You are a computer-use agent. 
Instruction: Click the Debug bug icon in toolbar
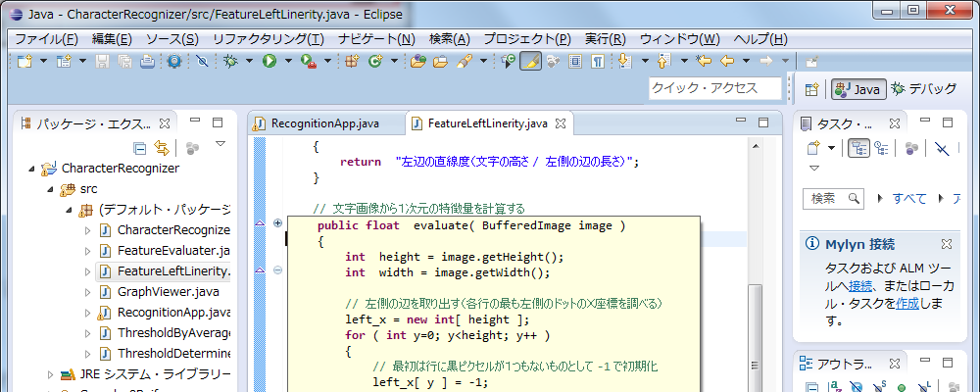[x=231, y=61]
